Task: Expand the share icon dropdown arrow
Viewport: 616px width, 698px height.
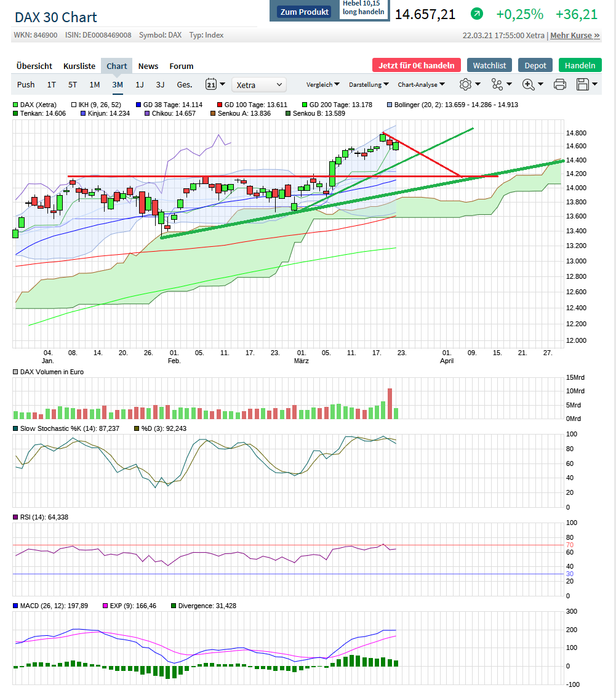Action: (x=509, y=84)
